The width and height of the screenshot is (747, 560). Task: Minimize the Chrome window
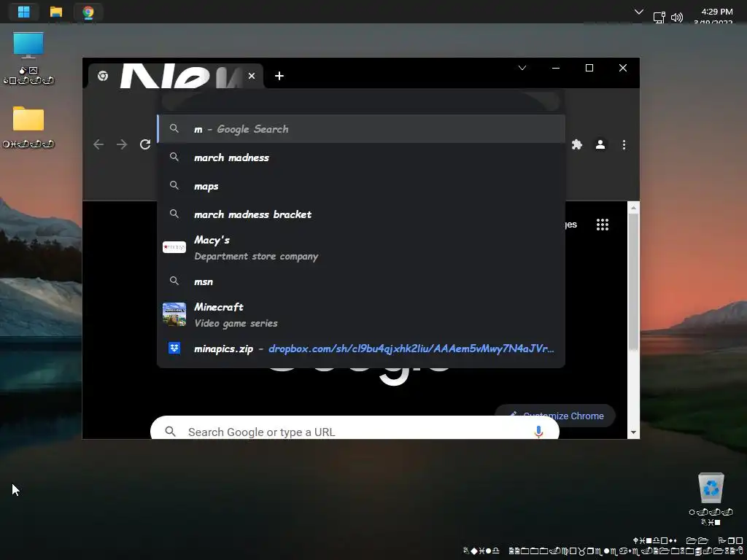coord(555,68)
